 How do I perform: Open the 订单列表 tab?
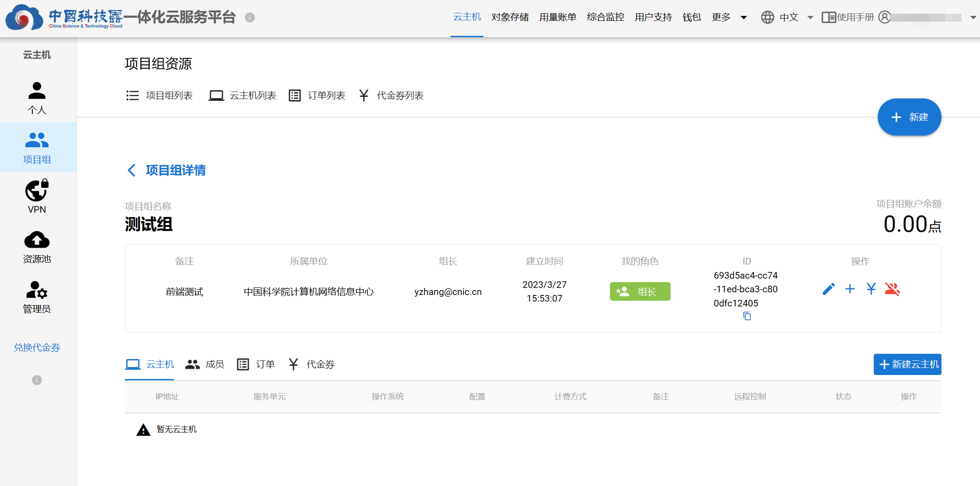tap(317, 96)
